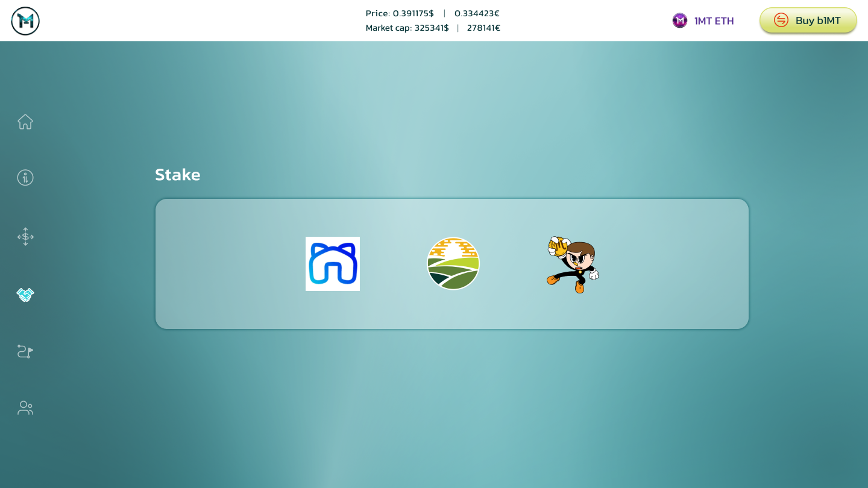Choose the cartoon fighter character staking logo
Image resolution: width=868 pixels, height=488 pixels.
point(573,264)
